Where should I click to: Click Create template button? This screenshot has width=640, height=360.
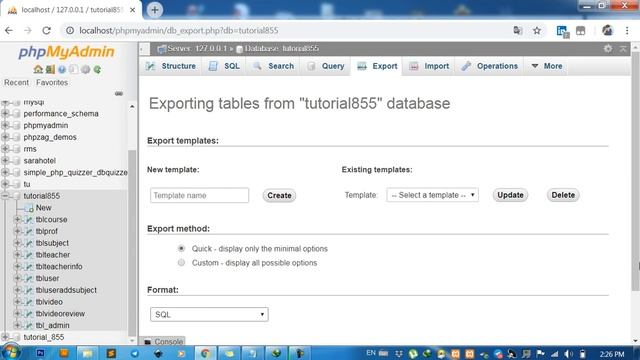[279, 196]
